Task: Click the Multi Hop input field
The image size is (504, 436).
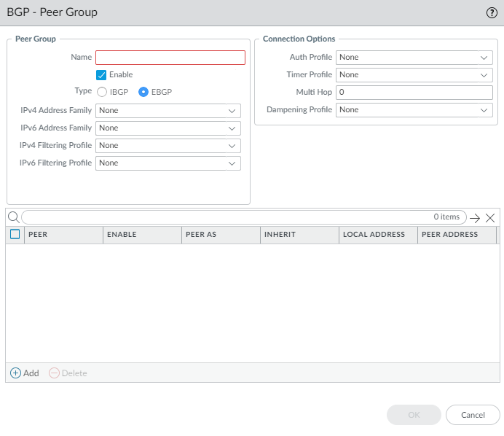Action: point(414,92)
